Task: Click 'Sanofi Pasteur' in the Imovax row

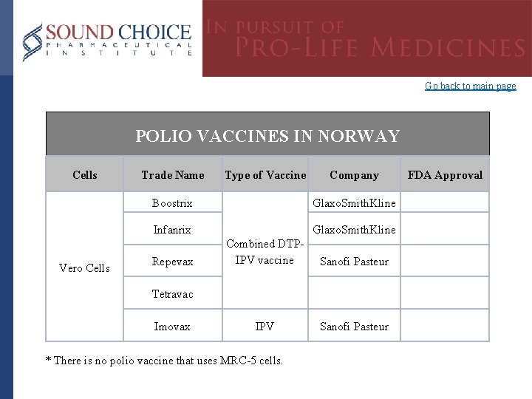Action: (354, 326)
